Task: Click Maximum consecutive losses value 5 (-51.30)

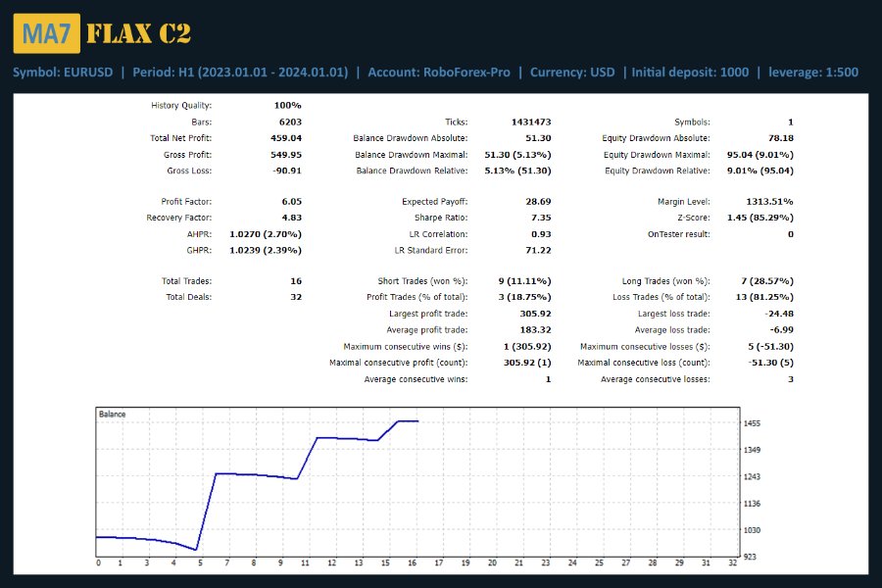Action: 770,347
